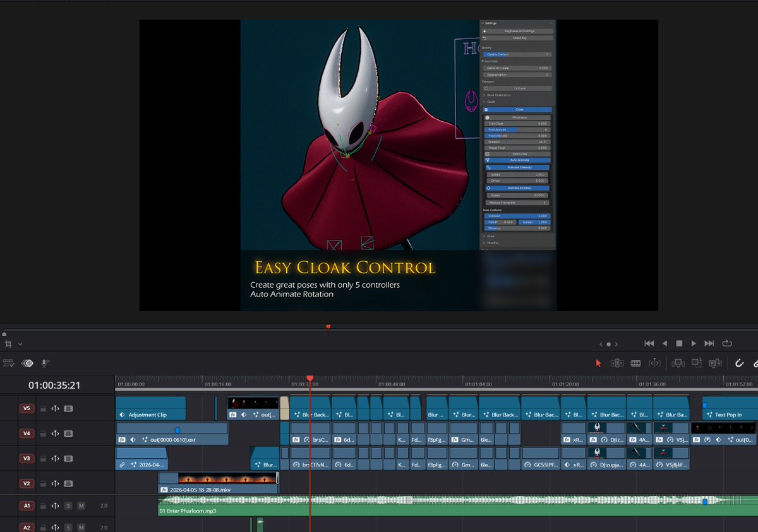This screenshot has height=532, width=758.
Task: Click the red playhead handle on ruler
Action: [x=310, y=378]
